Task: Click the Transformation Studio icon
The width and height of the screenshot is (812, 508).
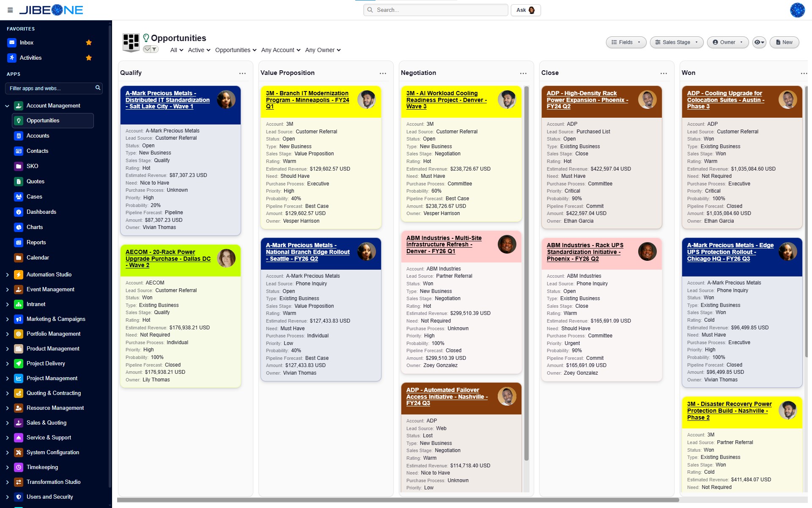Action: [x=19, y=482]
